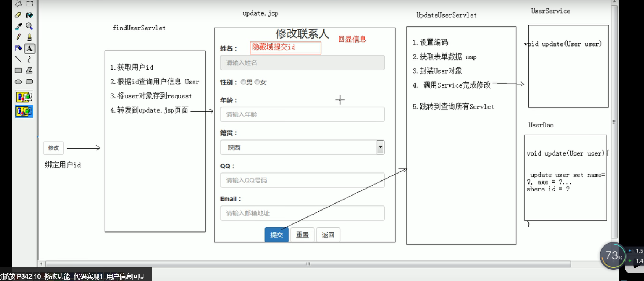Click the 修改联系人 form heading
Screen dimensions: 644x281
tap(302, 34)
